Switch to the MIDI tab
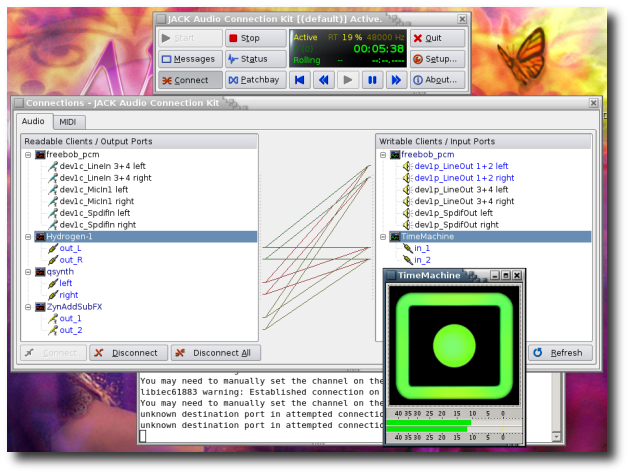 67,122
